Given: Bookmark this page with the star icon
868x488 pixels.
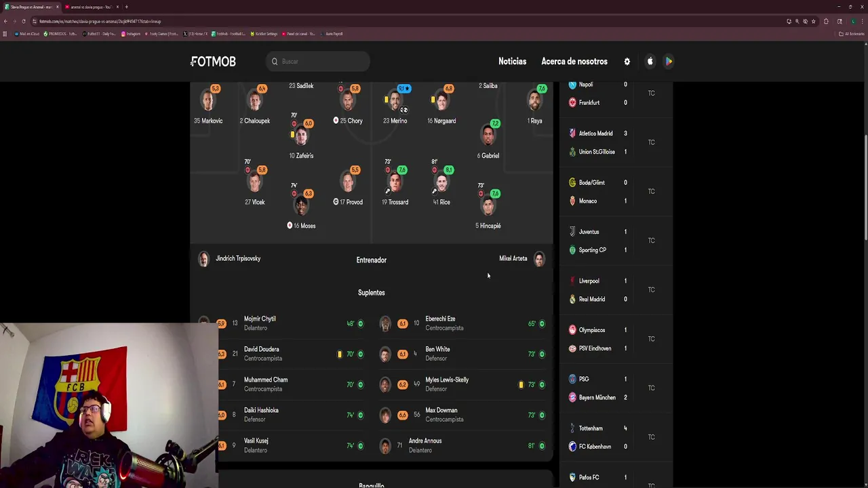Looking at the screenshot, I should (813, 21).
